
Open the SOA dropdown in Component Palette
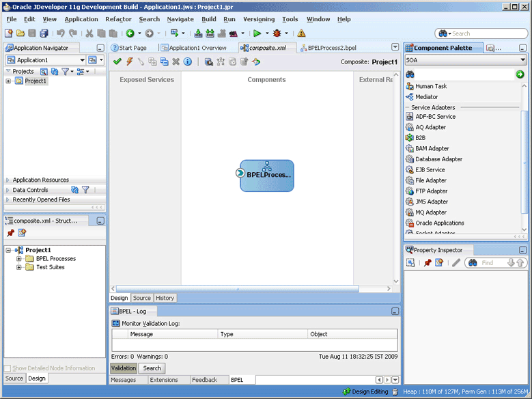tap(522, 60)
